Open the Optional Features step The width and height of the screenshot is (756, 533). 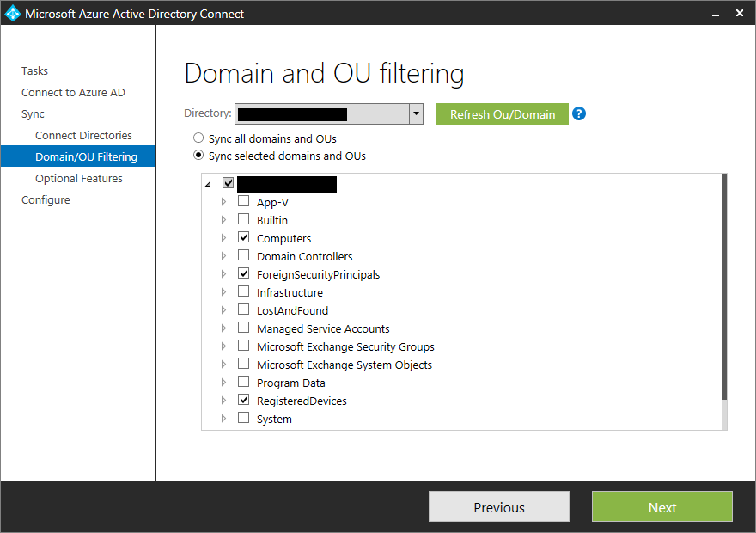[x=78, y=179]
